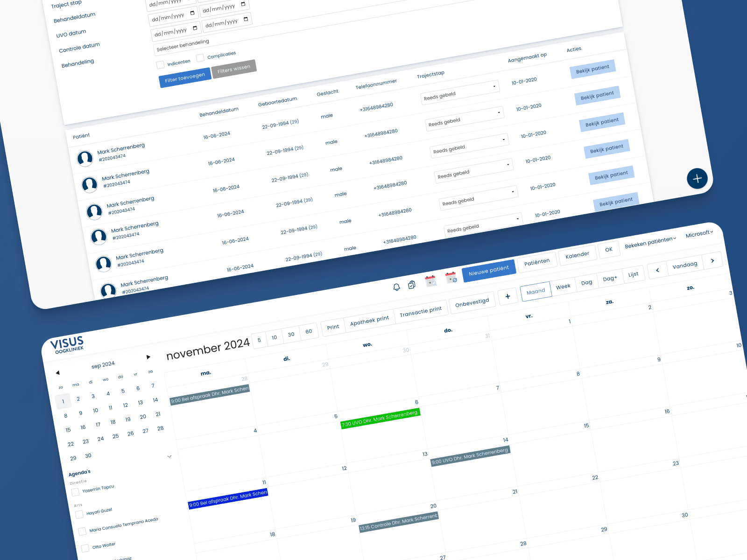Set time interval to 60 minutes
Viewport: 747px width, 560px height.
[309, 331]
